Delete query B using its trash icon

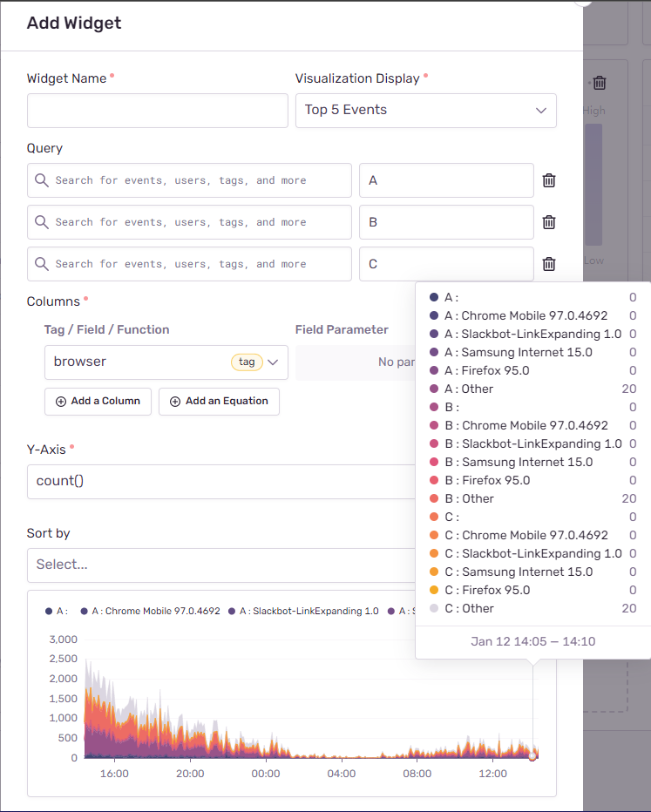[549, 222]
